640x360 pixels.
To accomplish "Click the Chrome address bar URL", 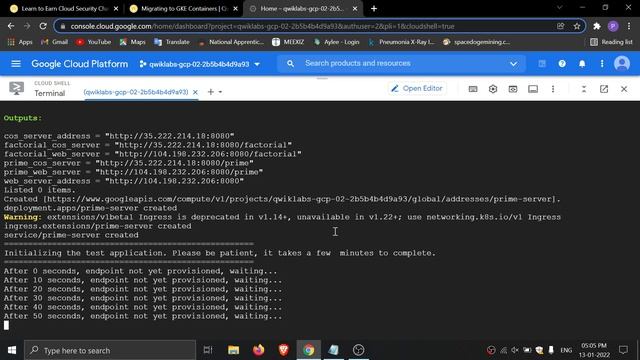I will 262,26.
